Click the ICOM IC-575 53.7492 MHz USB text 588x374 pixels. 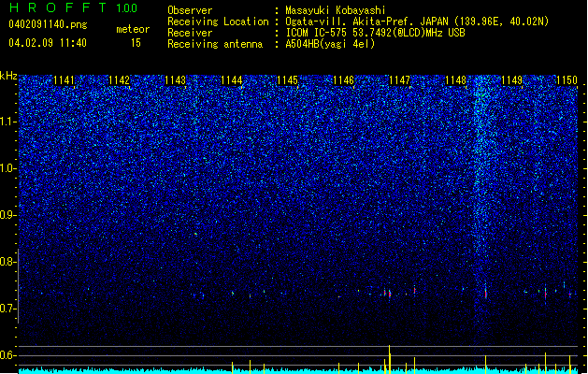coord(375,33)
